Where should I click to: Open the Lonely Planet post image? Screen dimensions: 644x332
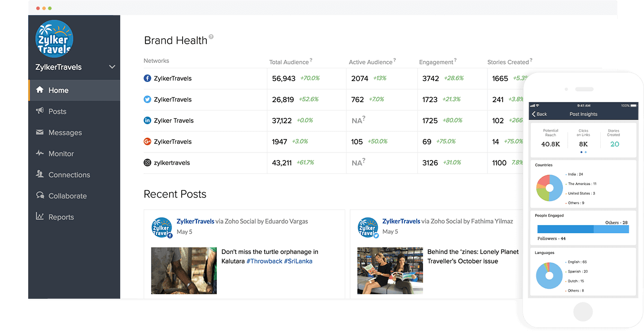pos(390,271)
